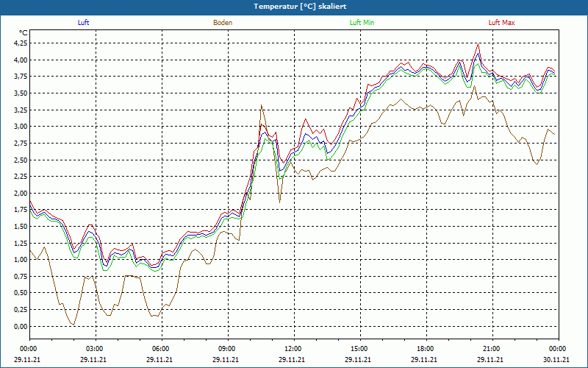The image size is (588, 368).
Task: Click the 2,25 y-axis value
Action: [x=21, y=177]
